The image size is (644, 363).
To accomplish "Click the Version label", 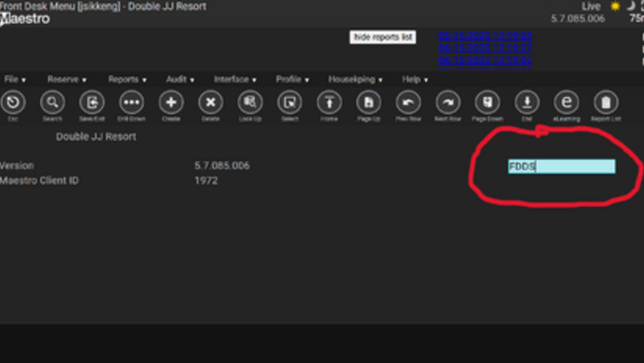I will pyautogui.click(x=17, y=166).
